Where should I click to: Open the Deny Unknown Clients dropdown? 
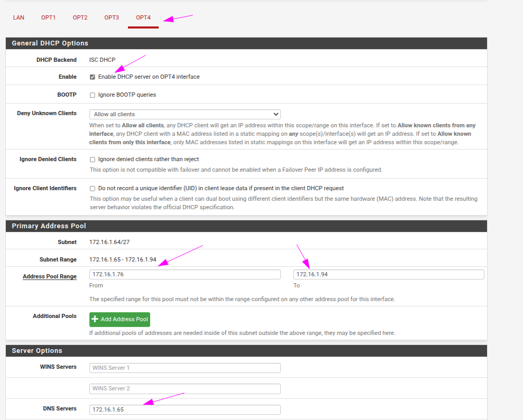(x=185, y=114)
